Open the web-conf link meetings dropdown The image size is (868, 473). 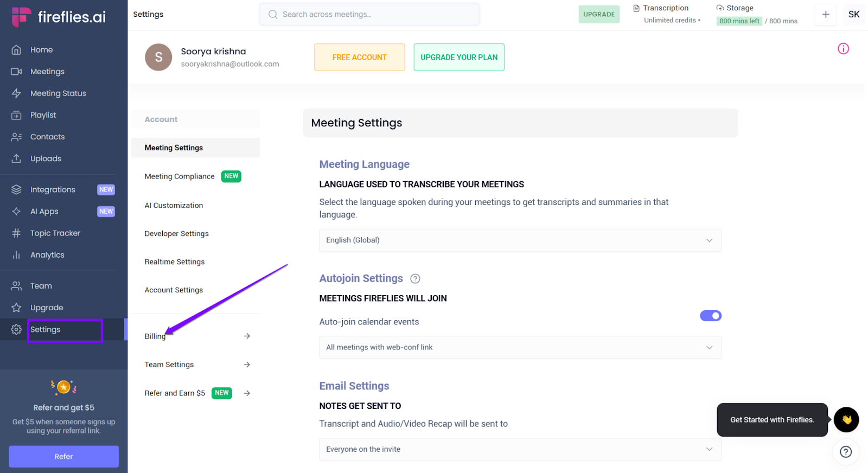click(x=520, y=348)
